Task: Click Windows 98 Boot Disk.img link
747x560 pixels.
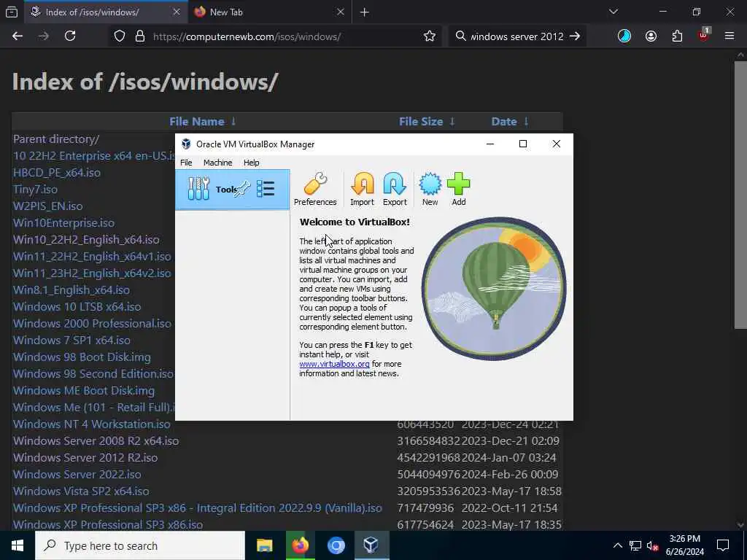Action: pos(82,357)
